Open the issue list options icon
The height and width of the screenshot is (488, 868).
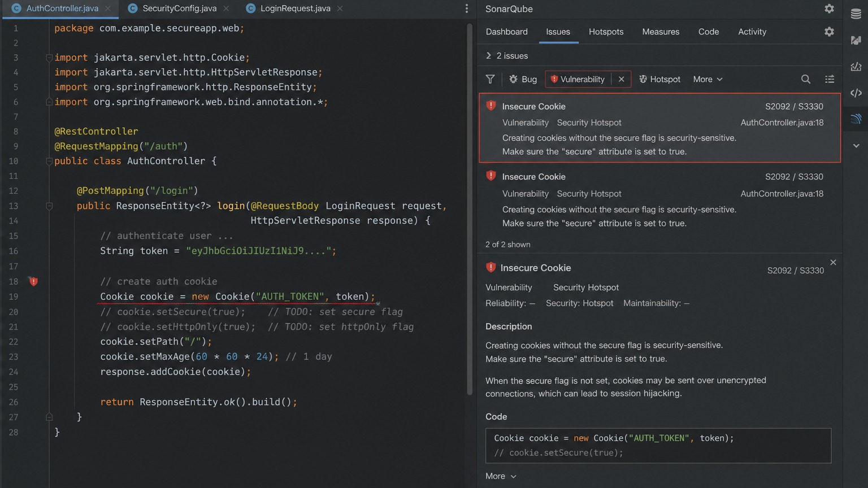(x=830, y=79)
